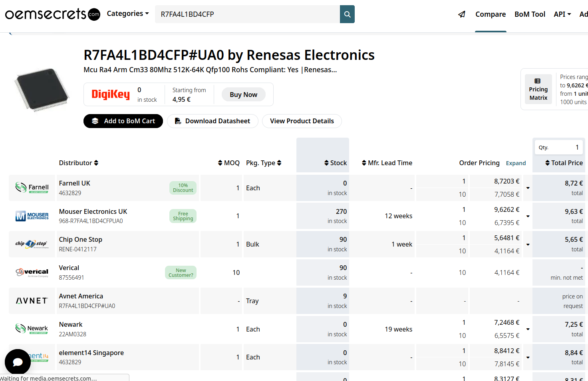Click Mouser part number 968-R7FA4L1BD4CFPUA0
Image resolution: width=588 pixels, height=381 pixels.
tap(91, 221)
